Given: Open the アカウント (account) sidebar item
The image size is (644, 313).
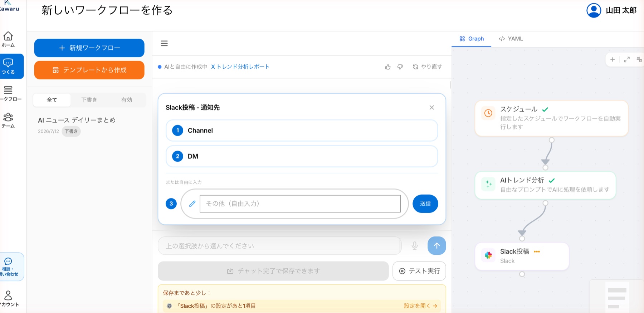Looking at the screenshot, I should tap(9, 299).
